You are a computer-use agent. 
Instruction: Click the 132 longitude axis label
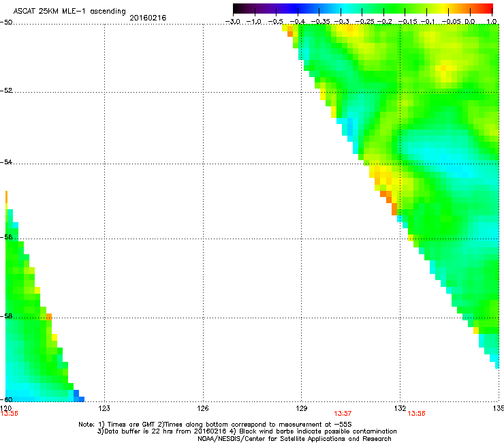(400, 408)
